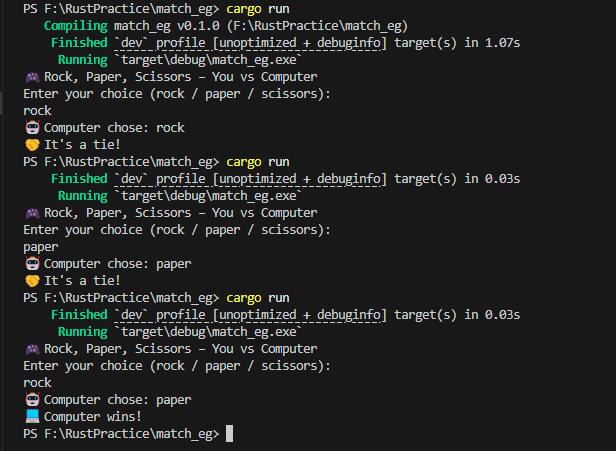This screenshot has height=451, width=616.
Task: Click the robot emoji in the final round
Action: pos(32,400)
